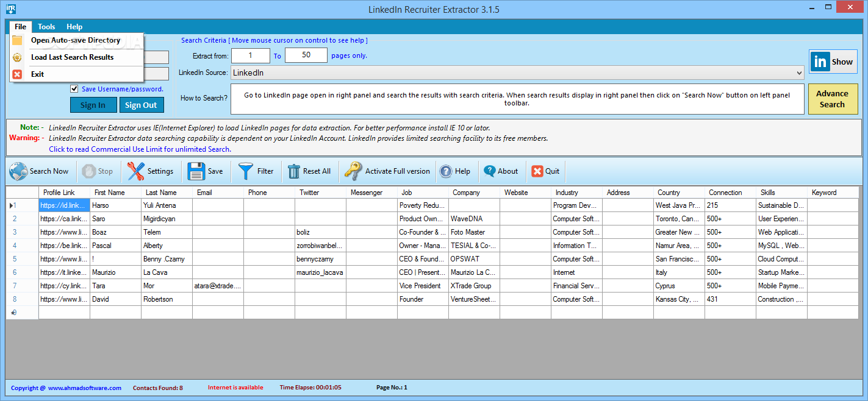Viewport: 868px width, 401px height.
Task: Click 'Internet is available' status text
Action: 235,388
